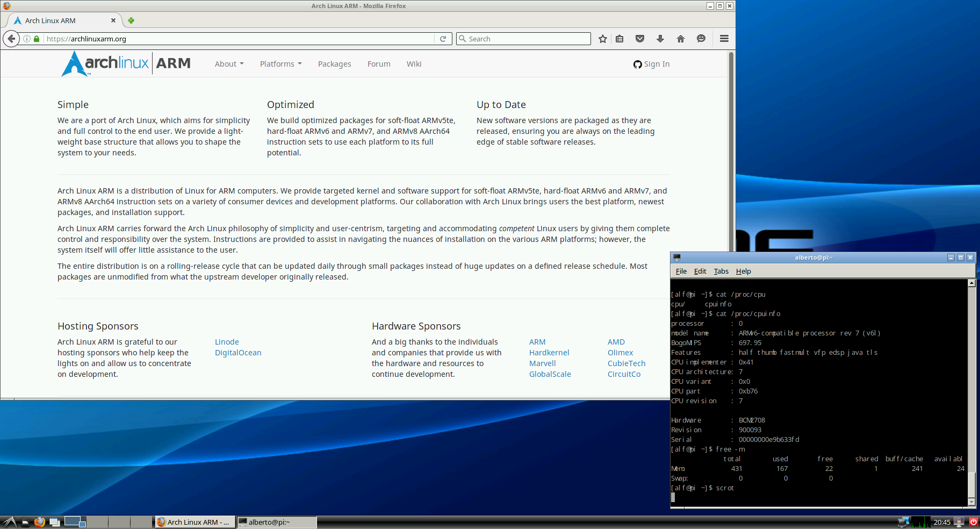The width and height of the screenshot is (980, 529).
Task: Click terminal scrollbar up arrow
Action: tap(971, 283)
